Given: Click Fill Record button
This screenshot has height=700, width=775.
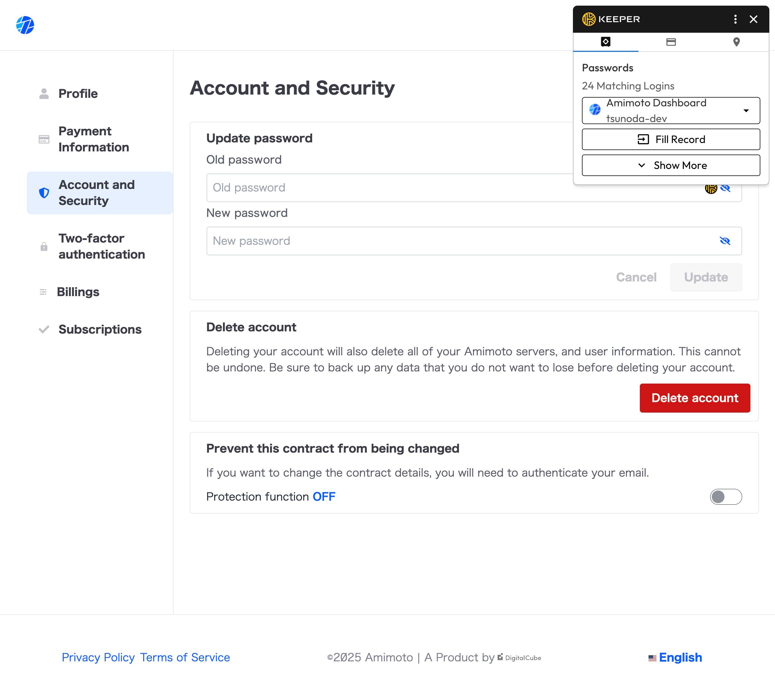Looking at the screenshot, I should (671, 139).
